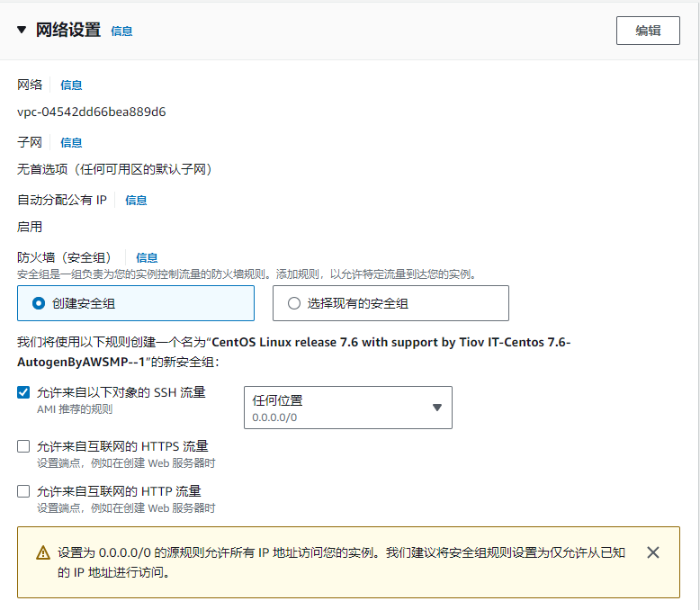Open 信息 link beside 网络设置 heading
The width and height of the screenshot is (700, 610).
pyautogui.click(x=121, y=31)
